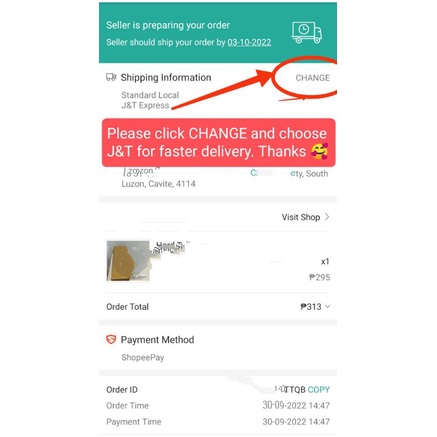Click the ship-by date 03-10-2022
437x437 pixels.
point(249,43)
